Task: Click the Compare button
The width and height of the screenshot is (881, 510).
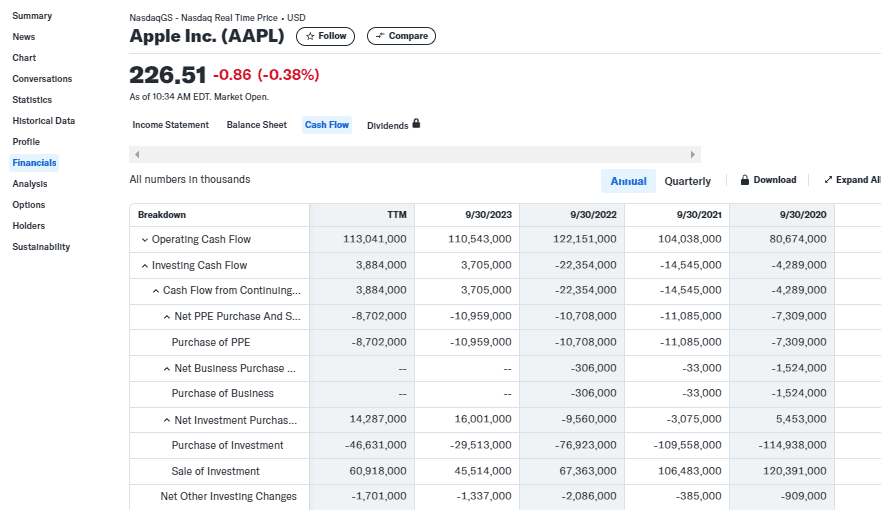Action: [x=401, y=36]
